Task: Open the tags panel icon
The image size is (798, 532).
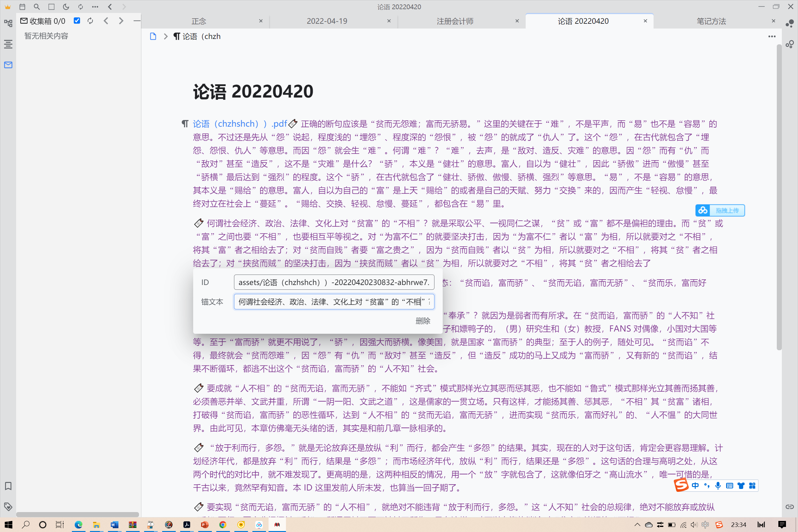Action: pyautogui.click(x=8, y=507)
